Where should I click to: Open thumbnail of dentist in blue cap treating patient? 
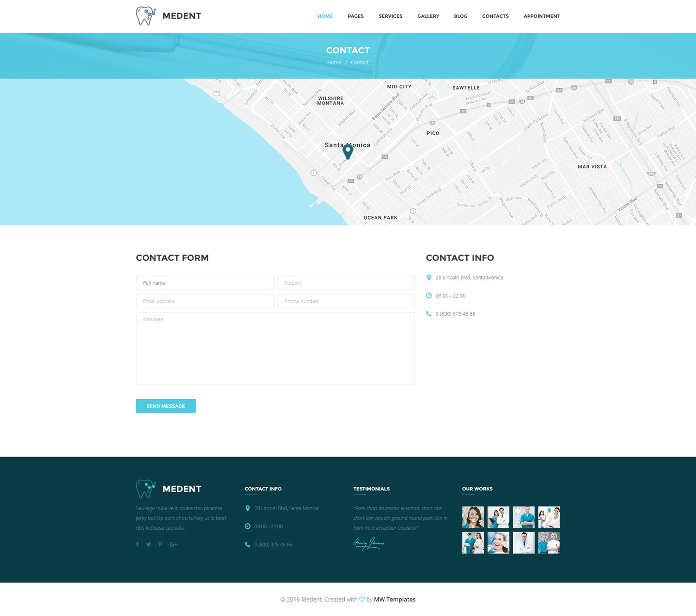click(549, 517)
